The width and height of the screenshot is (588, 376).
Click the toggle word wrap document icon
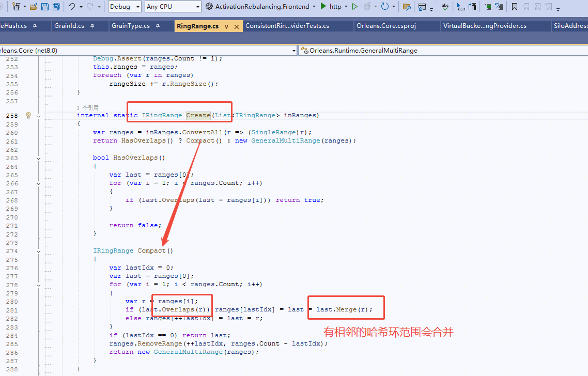click(x=473, y=7)
